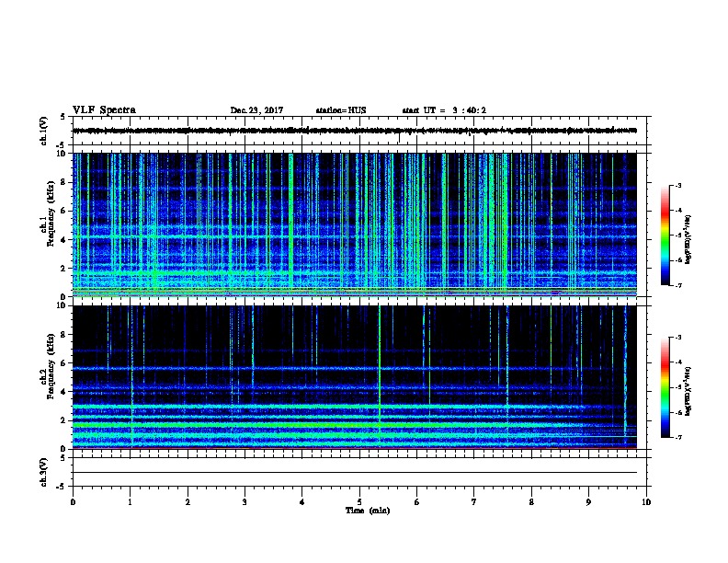Screen dimensions: 728x563
Task: Click the ch.1 waveform trace panel
Action: [x=361, y=131]
